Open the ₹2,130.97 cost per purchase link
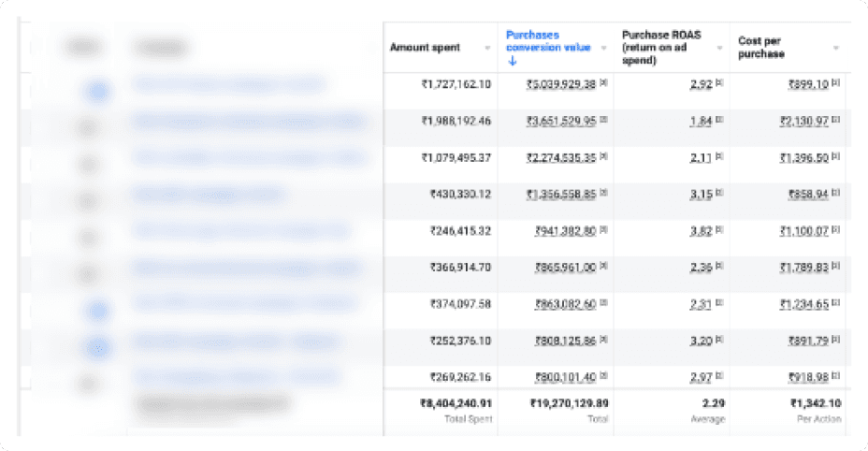 coord(804,121)
